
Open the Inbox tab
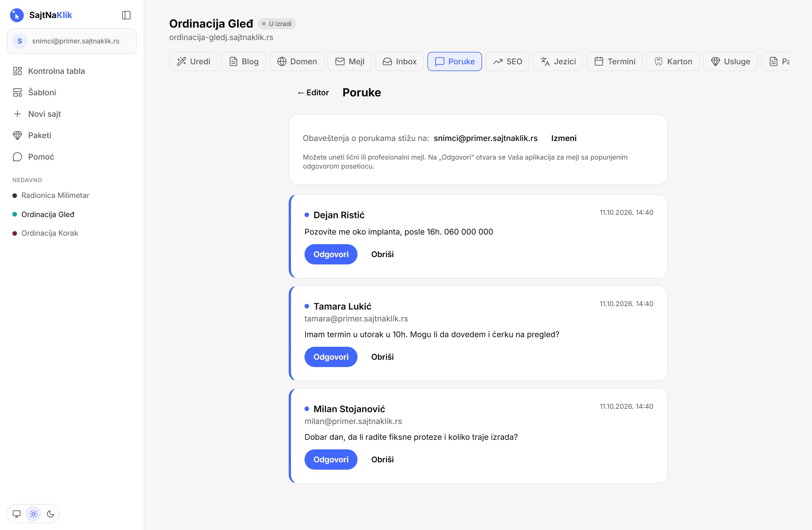point(400,61)
